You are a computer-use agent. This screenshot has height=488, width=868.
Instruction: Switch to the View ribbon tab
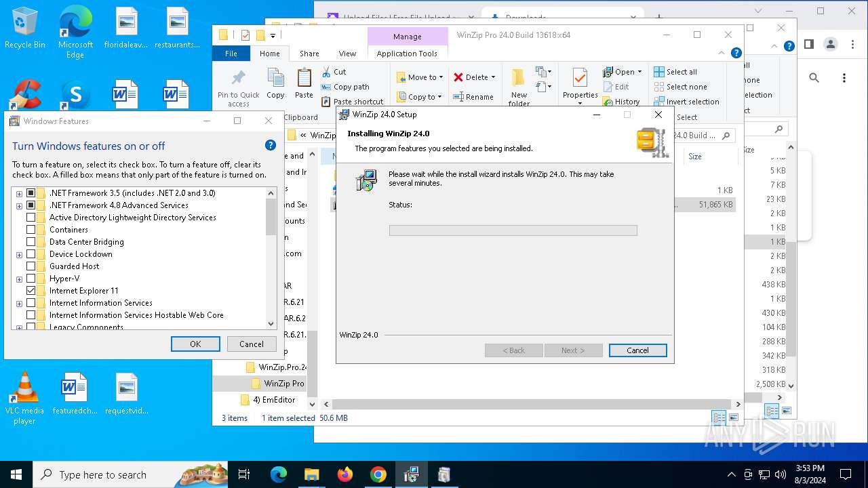(x=347, y=54)
